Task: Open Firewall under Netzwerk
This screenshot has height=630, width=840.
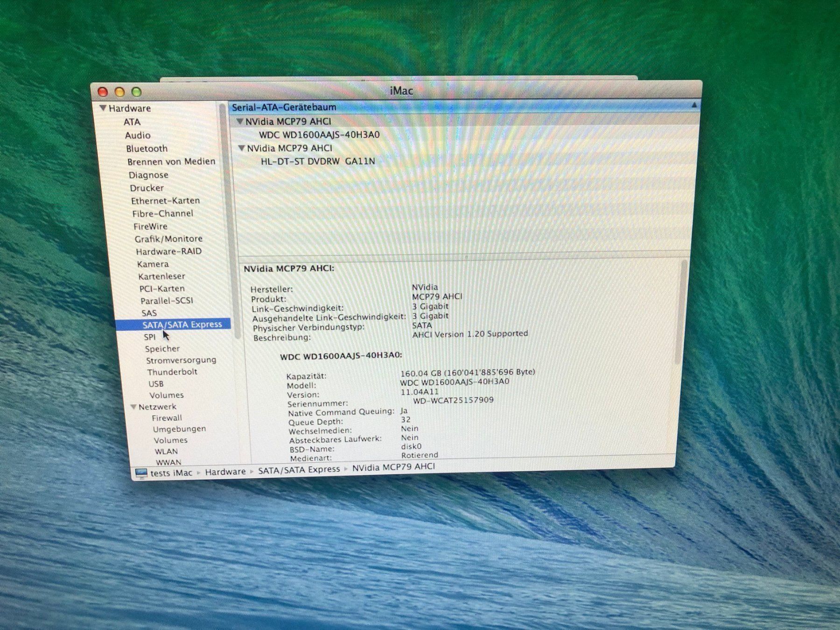Action: tap(167, 418)
